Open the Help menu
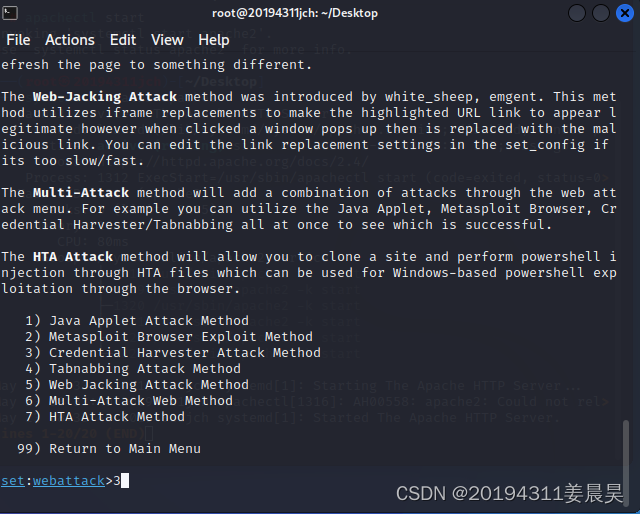 click(213, 40)
